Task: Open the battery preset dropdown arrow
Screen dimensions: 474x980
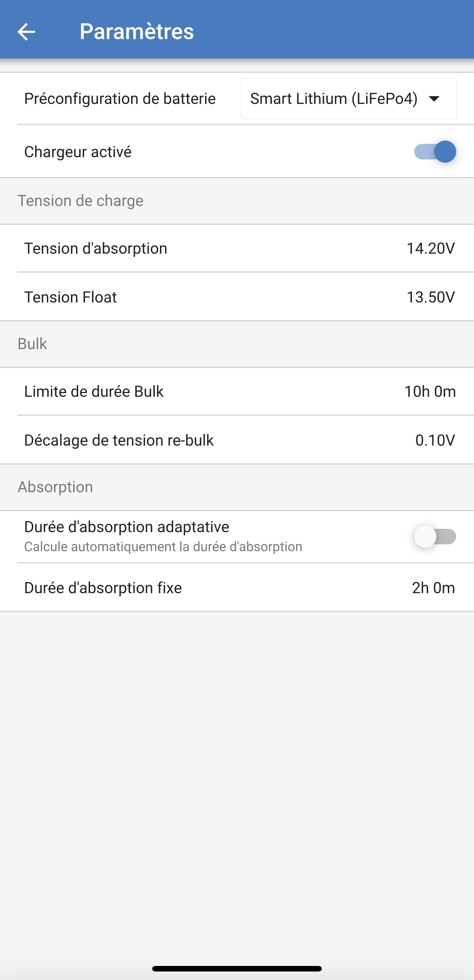Action: [434, 99]
